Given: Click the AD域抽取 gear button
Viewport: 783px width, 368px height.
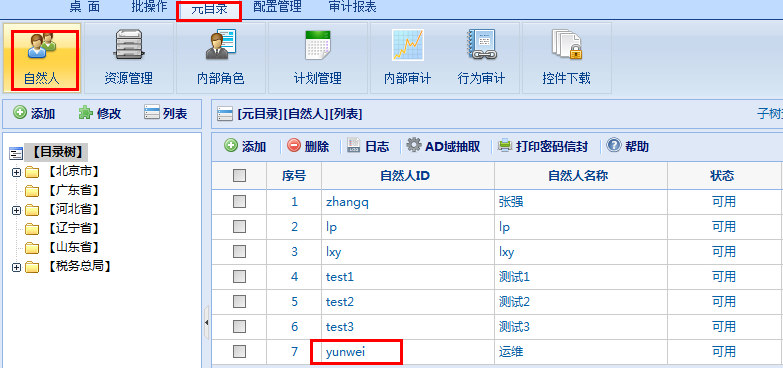Looking at the screenshot, I should (x=443, y=146).
